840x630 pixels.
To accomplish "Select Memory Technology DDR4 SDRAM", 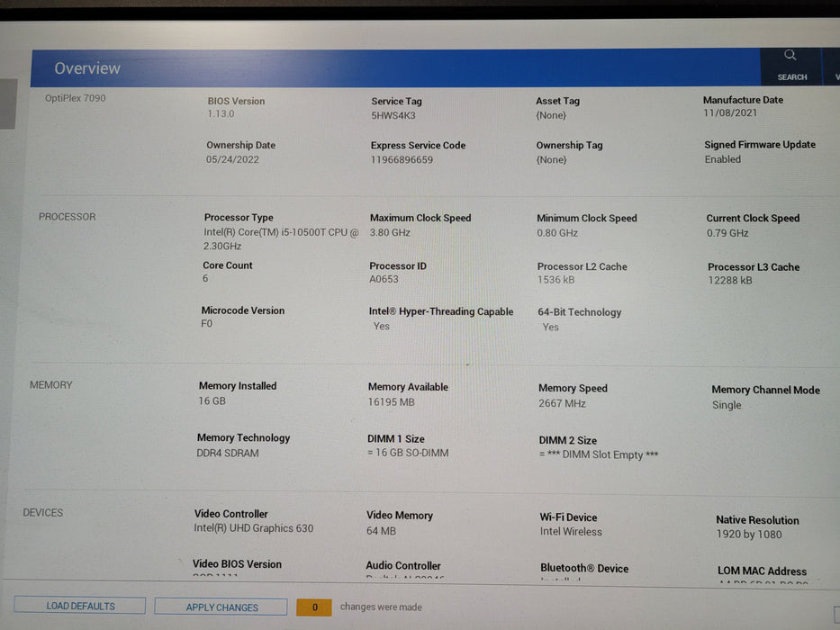I will click(227, 454).
